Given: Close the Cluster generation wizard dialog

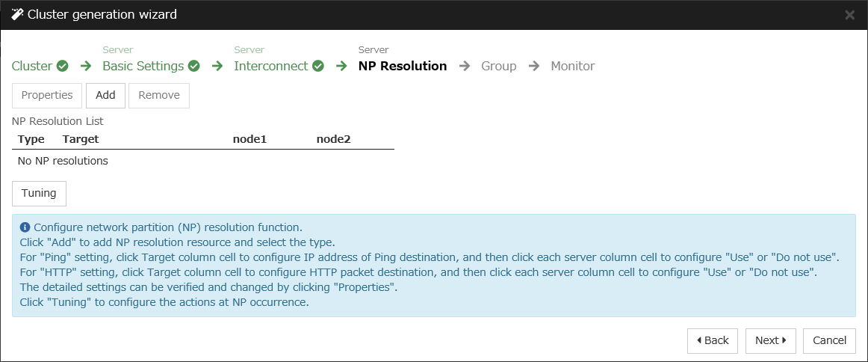Looking at the screenshot, I should 849,15.
